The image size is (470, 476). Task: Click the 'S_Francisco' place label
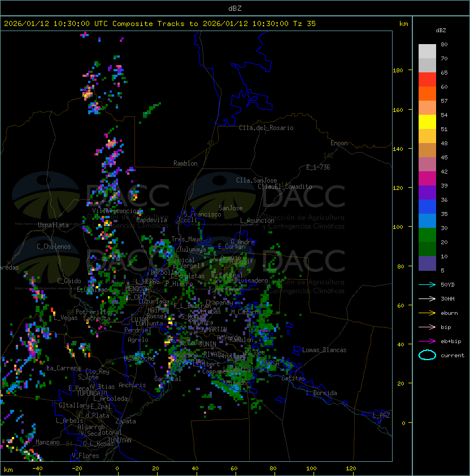(202, 214)
